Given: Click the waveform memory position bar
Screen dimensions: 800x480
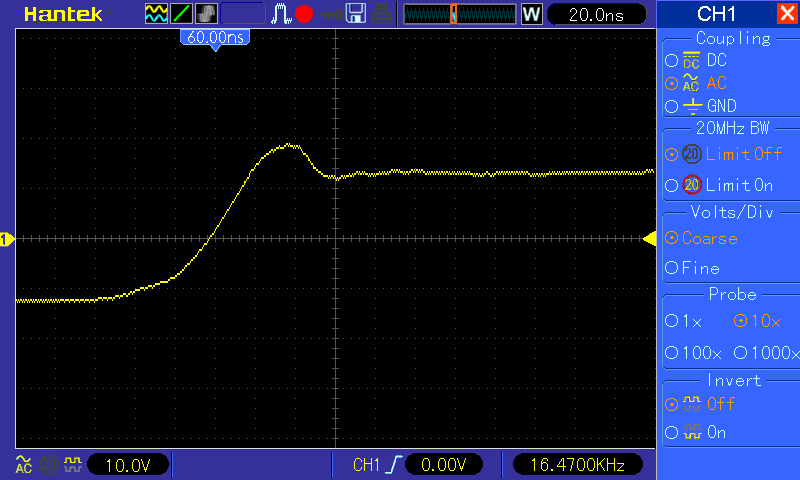Looking at the screenshot, I should pos(460,14).
